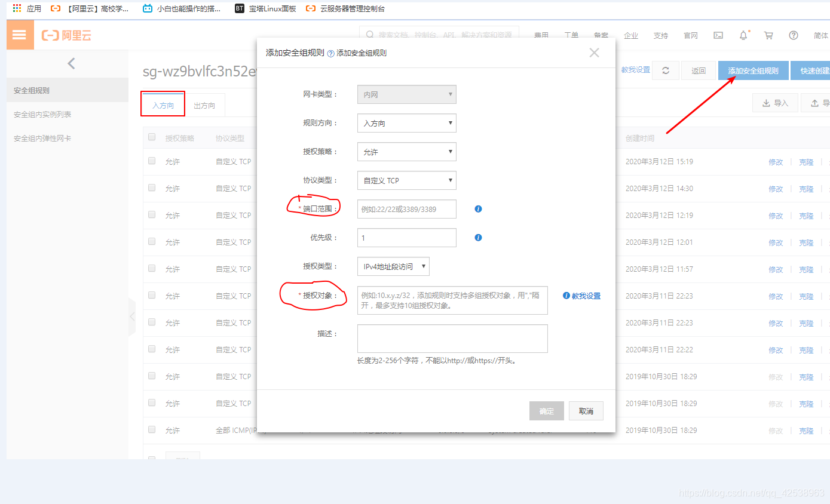This screenshot has height=504, width=830.
Task: Click the 导入 button
Action: click(x=775, y=103)
